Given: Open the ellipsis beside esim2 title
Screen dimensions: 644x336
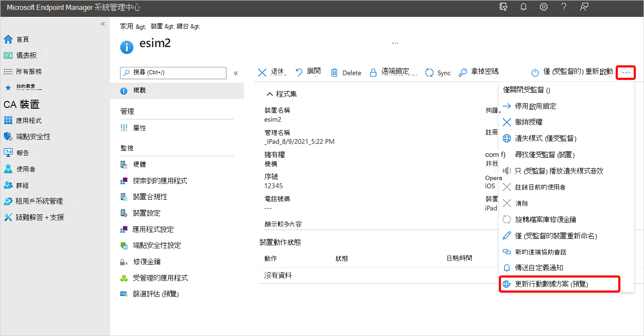Looking at the screenshot, I should pyautogui.click(x=395, y=43).
